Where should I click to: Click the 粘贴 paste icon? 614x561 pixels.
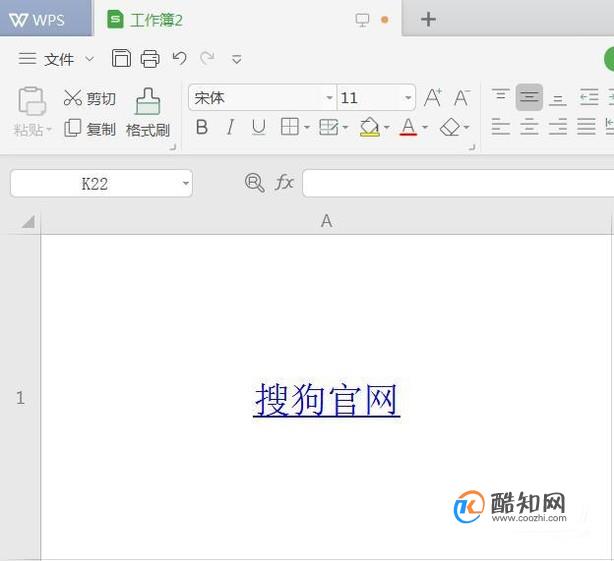[32, 101]
